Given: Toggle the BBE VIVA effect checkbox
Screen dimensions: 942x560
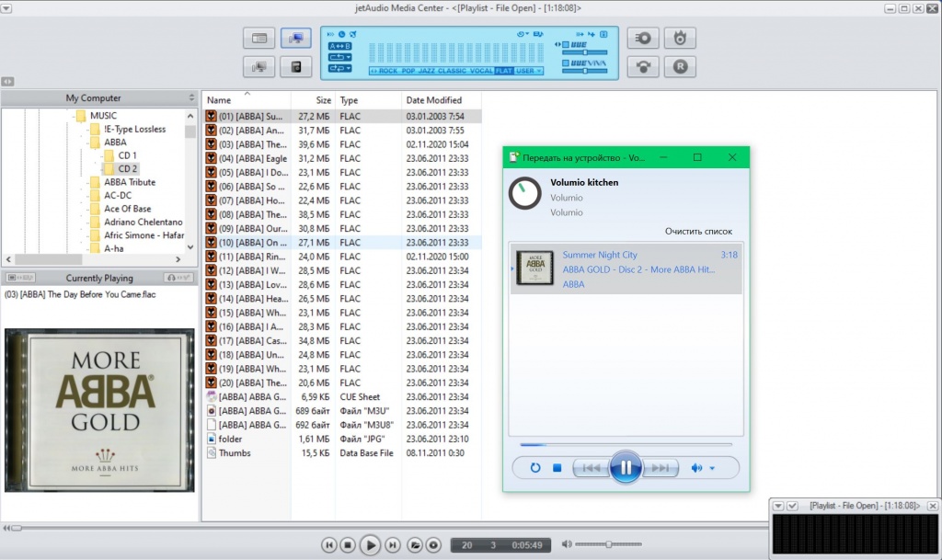Looking at the screenshot, I should coord(566,63).
